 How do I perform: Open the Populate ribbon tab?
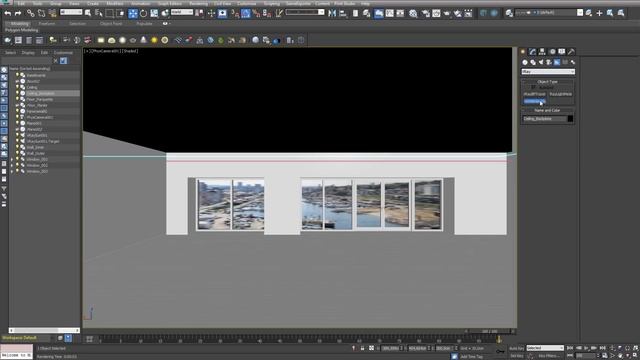click(144, 24)
